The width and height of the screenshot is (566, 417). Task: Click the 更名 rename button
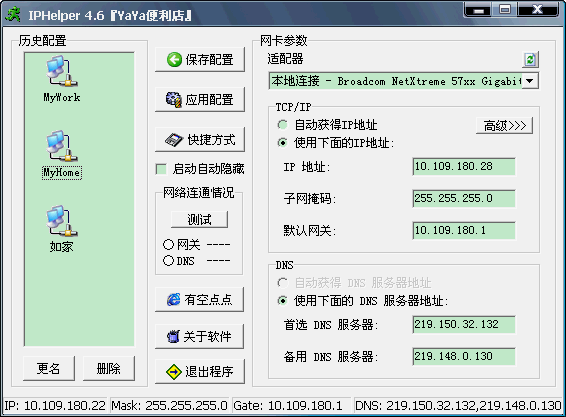(x=49, y=368)
